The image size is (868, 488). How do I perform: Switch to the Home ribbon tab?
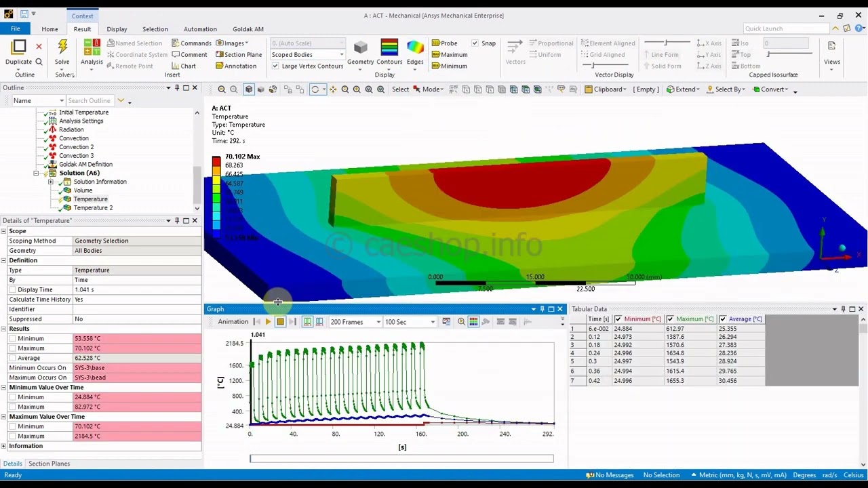(50, 29)
